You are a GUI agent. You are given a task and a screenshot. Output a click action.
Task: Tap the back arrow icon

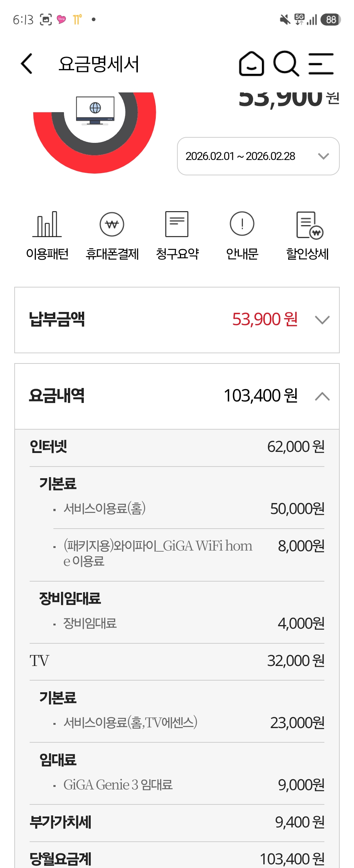tap(27, 64)
